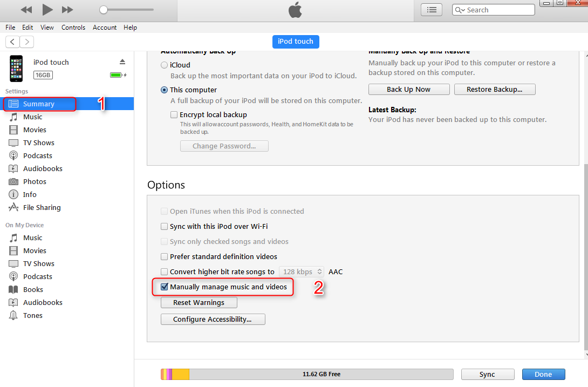Click the iPod touch device tab
Screen dimensions: 588x387
click(x=296, y=41)
